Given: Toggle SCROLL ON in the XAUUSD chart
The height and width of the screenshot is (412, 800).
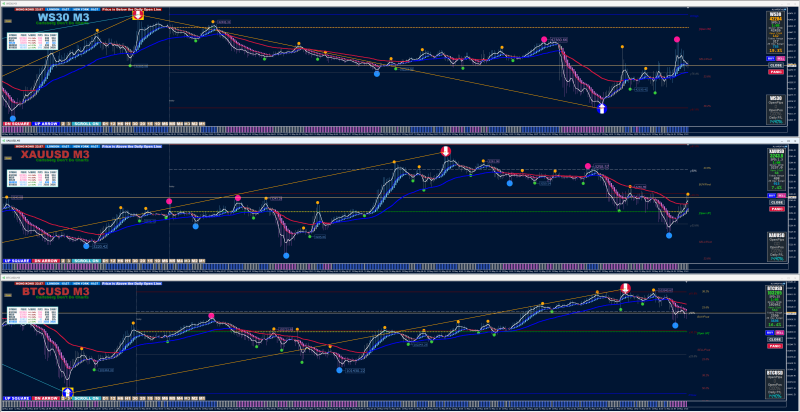Looking at the screenshot, I should pyautogui.click(x=86, y=261).
